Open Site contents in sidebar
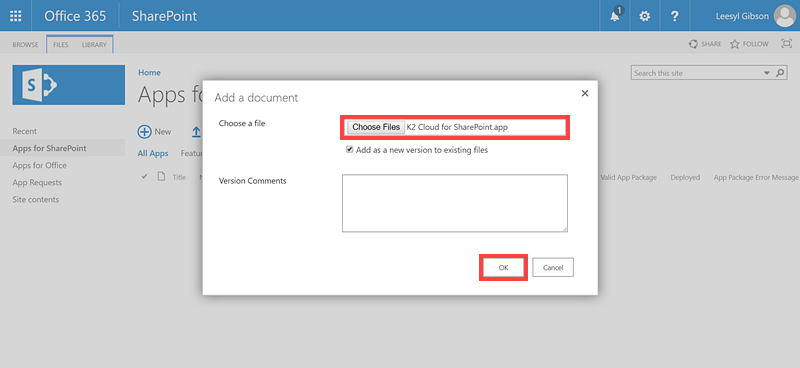The height and width of the screenshot is (368, 800). [36, 200]
